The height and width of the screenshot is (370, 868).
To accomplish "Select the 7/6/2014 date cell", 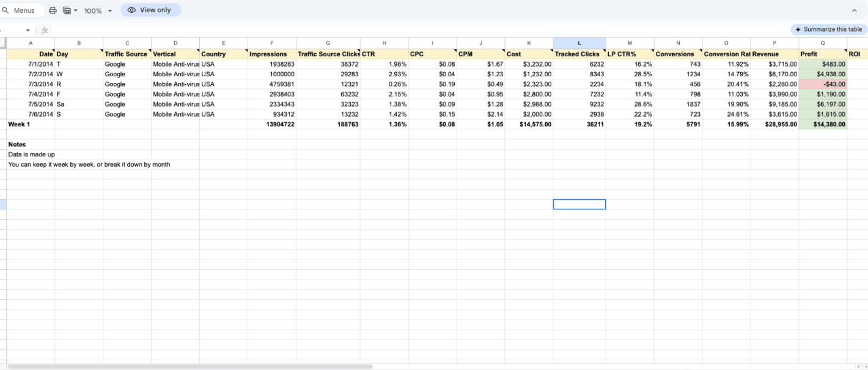I will (x=31, y=114).
